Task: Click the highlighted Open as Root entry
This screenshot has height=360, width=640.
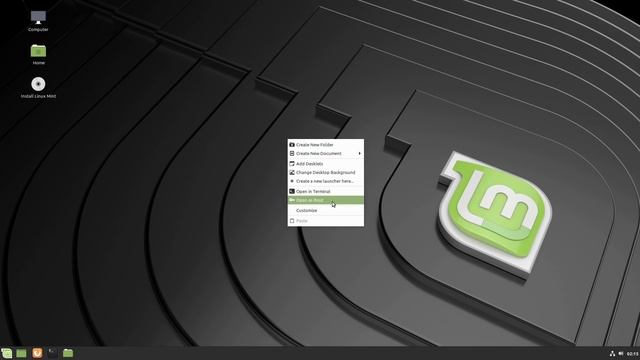Action: 326,200
